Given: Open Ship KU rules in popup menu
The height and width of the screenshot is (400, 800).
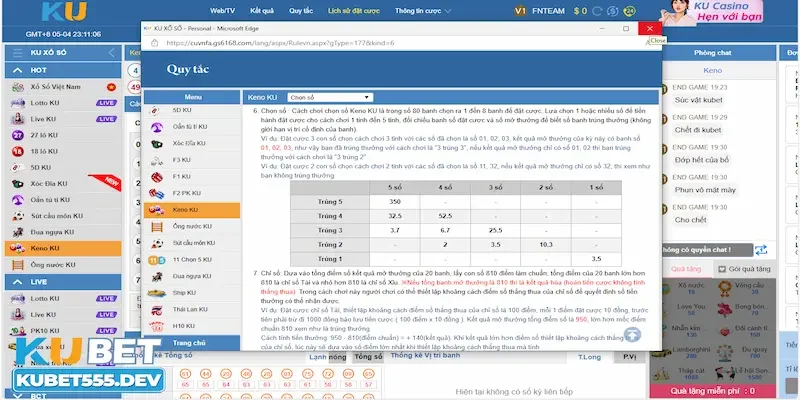Looking at the screenshot, I should click(x=192, y=293).
